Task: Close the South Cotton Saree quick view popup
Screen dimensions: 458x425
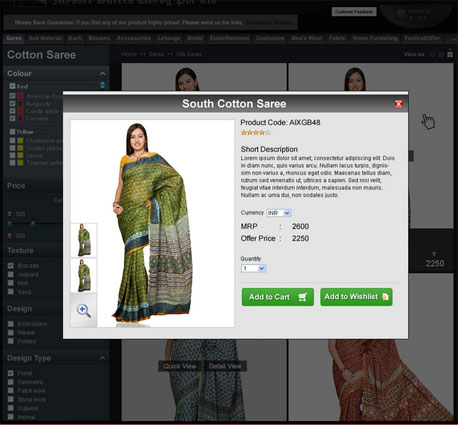Action: [398, 104]
